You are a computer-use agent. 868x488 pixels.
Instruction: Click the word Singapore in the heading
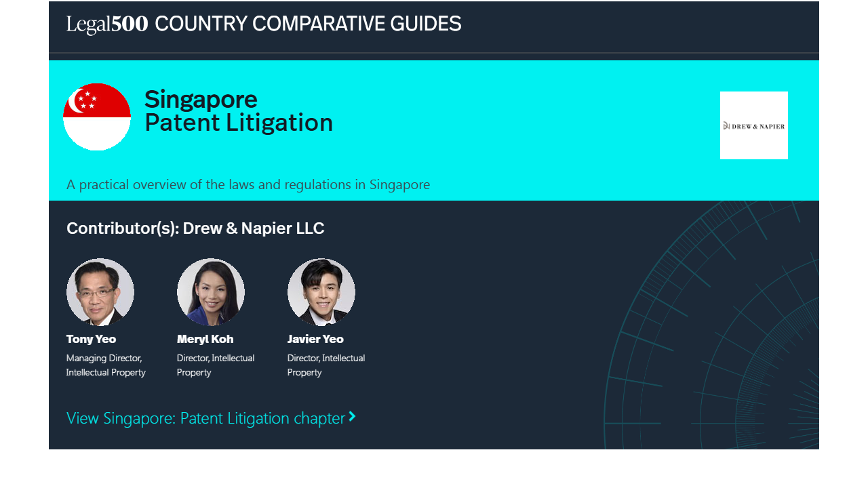point(201,100)
